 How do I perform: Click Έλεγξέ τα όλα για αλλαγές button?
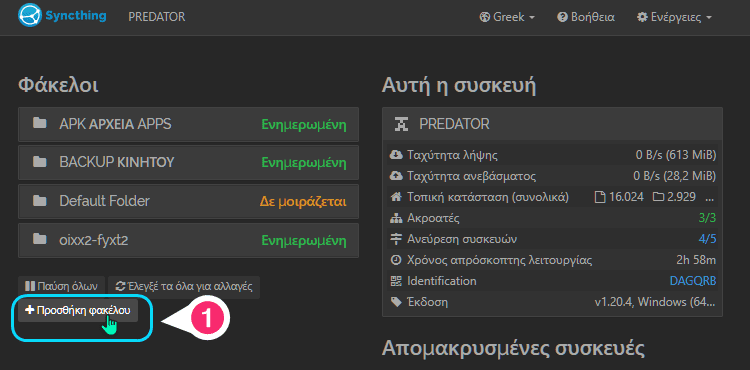click(184, 287)
